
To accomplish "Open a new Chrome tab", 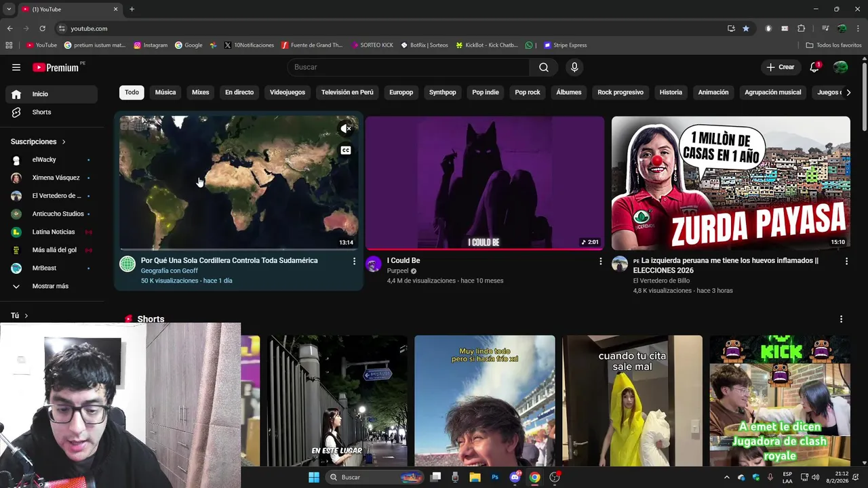I will (132, 9).
